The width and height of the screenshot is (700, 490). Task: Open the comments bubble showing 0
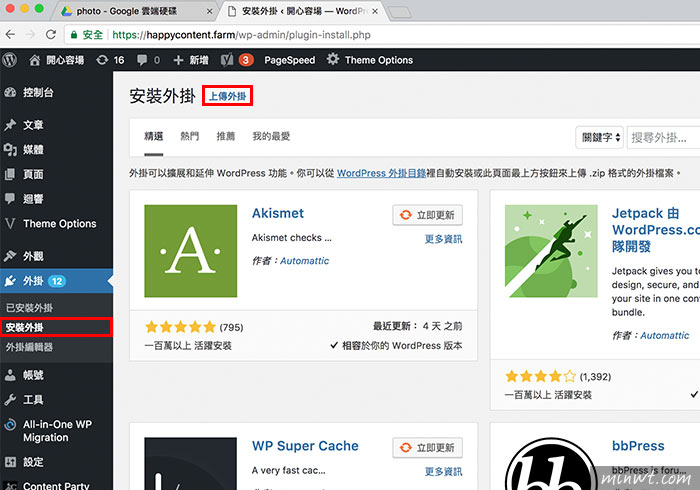(x=142, y=60)
